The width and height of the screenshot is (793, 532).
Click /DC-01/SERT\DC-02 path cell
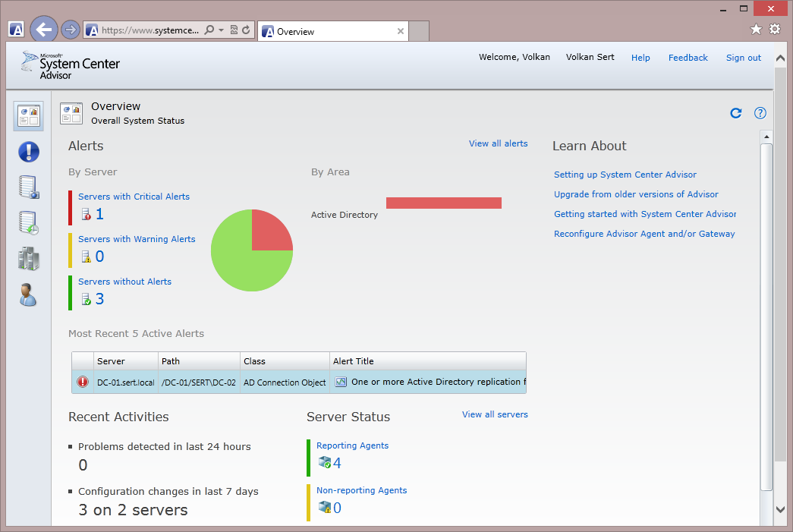coord(200,382)
